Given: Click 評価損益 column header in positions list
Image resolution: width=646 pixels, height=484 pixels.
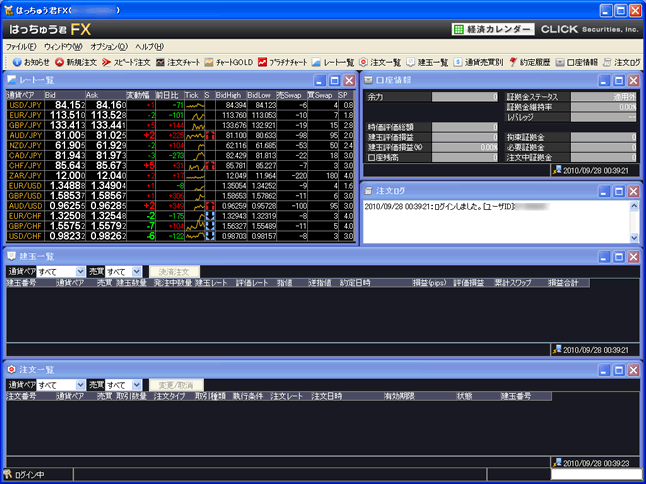Looking at the screenshot, I should [469, 283].
